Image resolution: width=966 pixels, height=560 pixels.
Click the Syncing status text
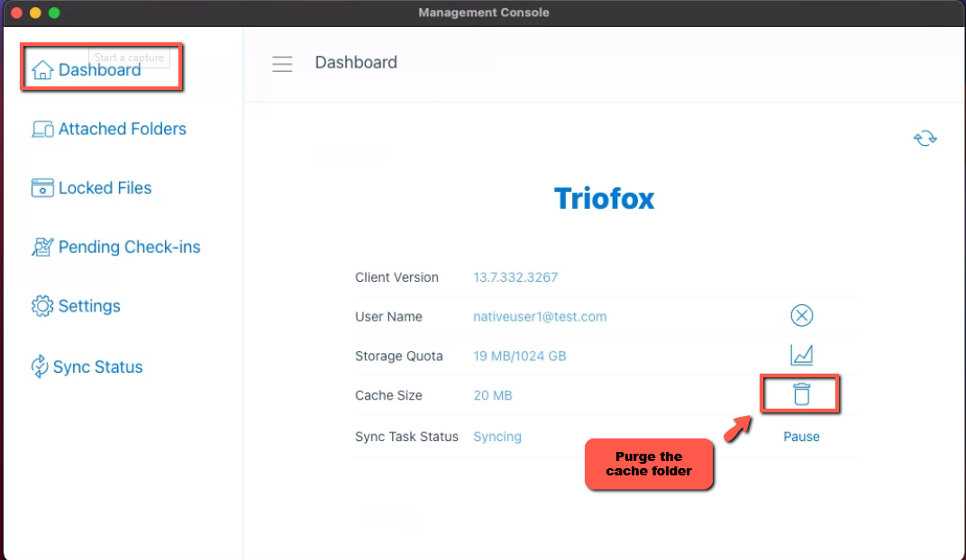[x=497, y=437]
